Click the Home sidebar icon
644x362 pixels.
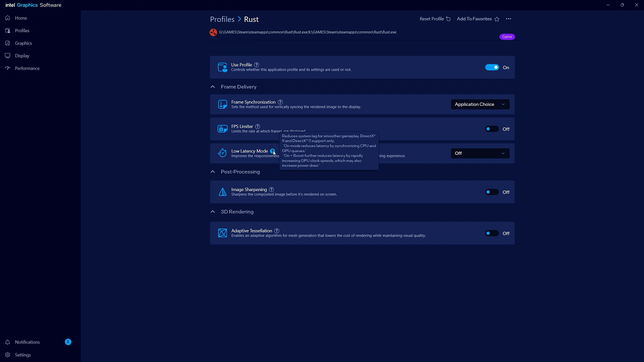[x=8, y=18]
